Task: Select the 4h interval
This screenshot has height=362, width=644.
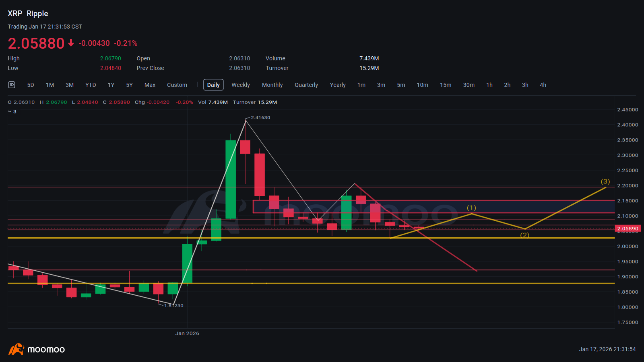Action: point(543,85)
